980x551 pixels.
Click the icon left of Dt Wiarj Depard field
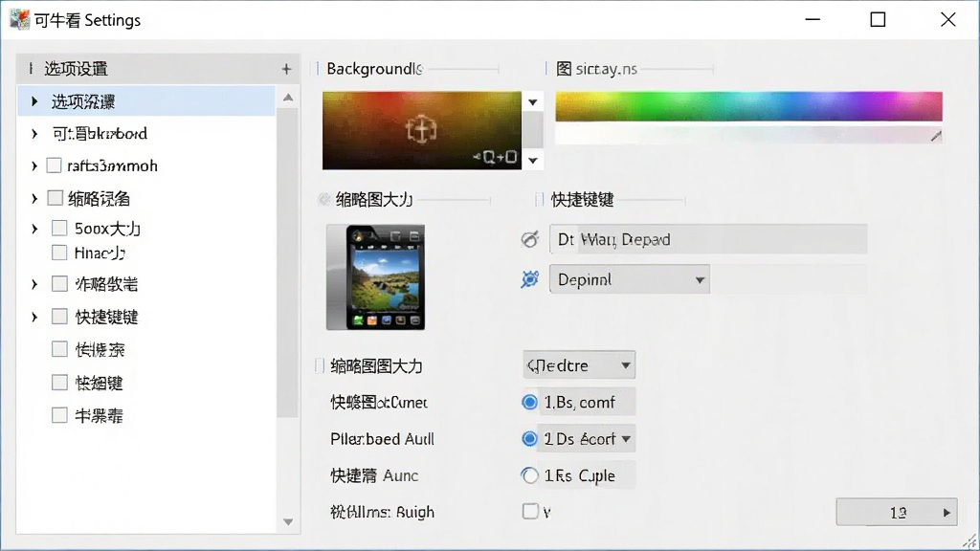[530, 239]
